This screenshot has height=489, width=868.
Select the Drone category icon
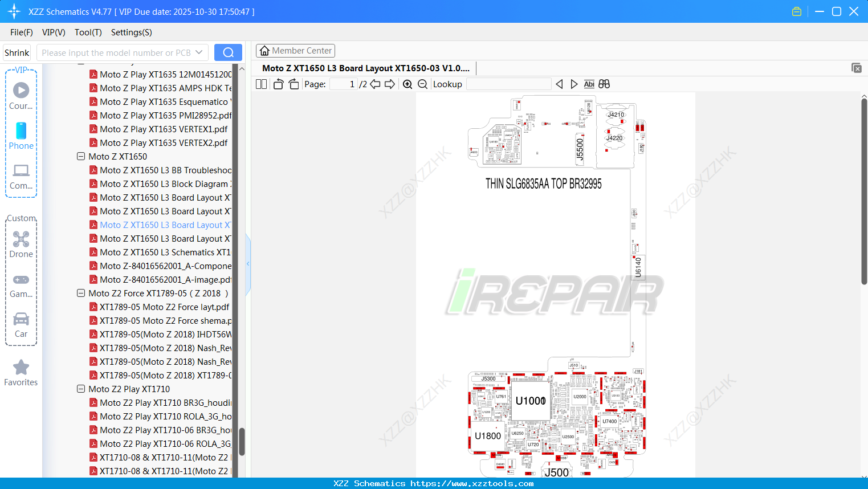pos(21,239)
